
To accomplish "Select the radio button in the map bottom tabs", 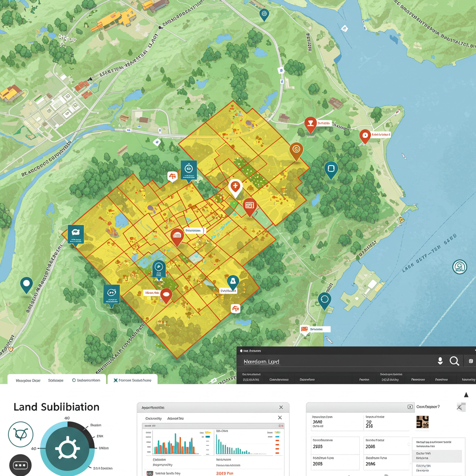I will pos(74,380).
